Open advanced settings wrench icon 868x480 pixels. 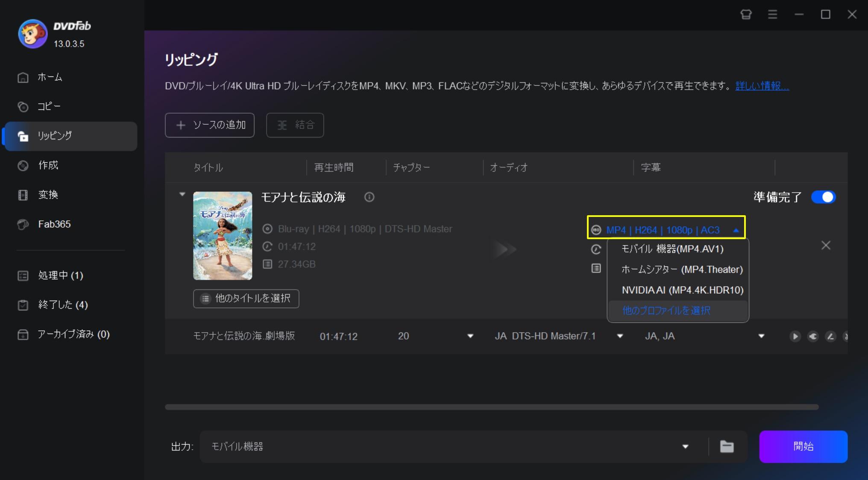point(813,337)
